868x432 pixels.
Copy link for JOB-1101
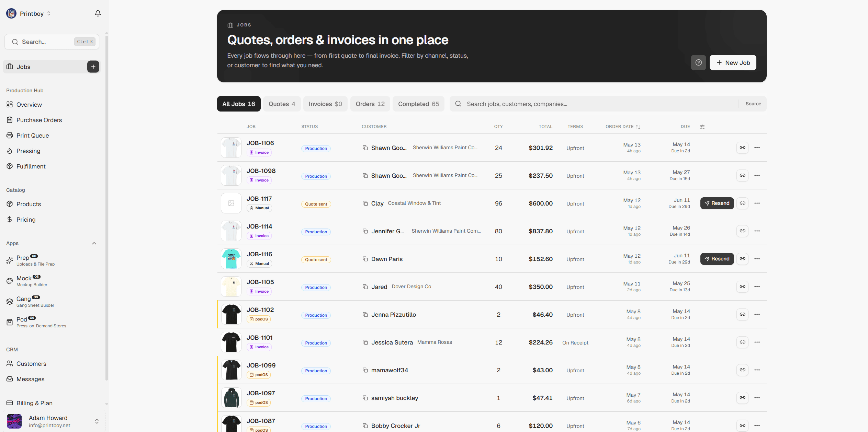click(x=742, y=342)
